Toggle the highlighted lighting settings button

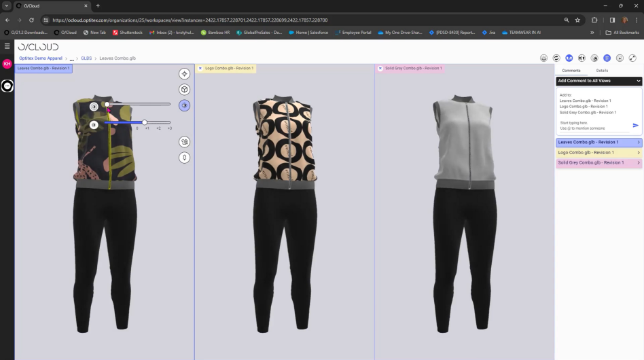(184, 105)
